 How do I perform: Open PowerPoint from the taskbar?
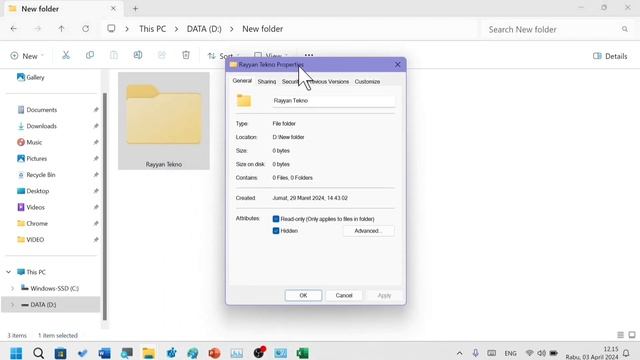(214, 353)
